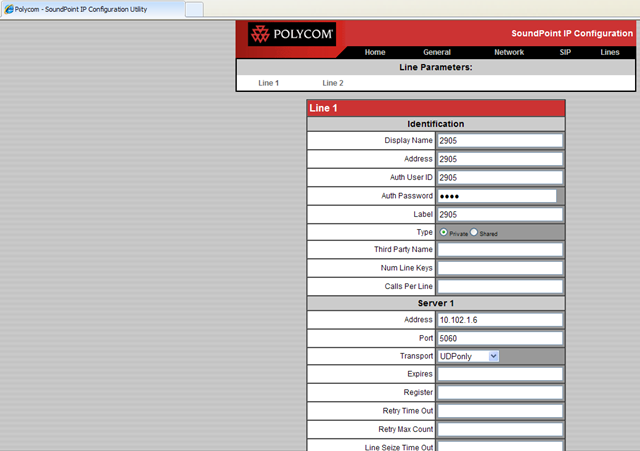
Task: Select the Shared line type radio button
Action: [473, 232]
